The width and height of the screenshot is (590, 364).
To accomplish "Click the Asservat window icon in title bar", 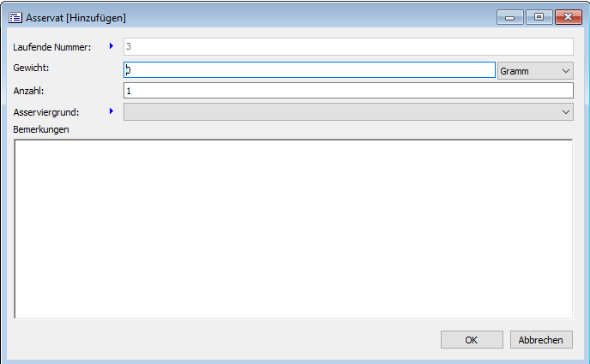I will (x=15, y=17).
